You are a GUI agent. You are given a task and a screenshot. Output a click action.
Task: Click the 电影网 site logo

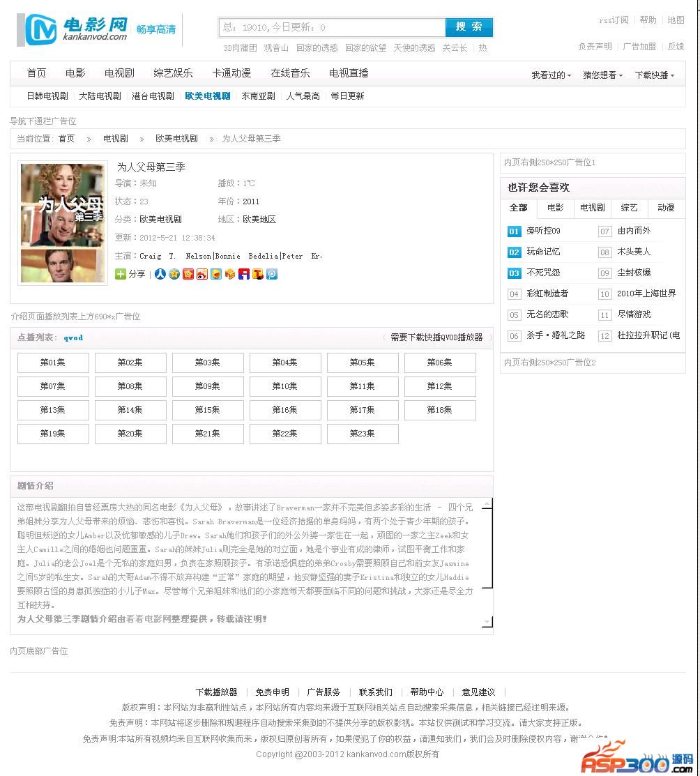click(x=77, y=30)
